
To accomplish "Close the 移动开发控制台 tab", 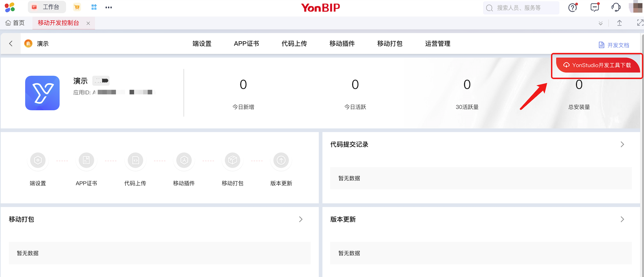I will (x=88, y=23).
